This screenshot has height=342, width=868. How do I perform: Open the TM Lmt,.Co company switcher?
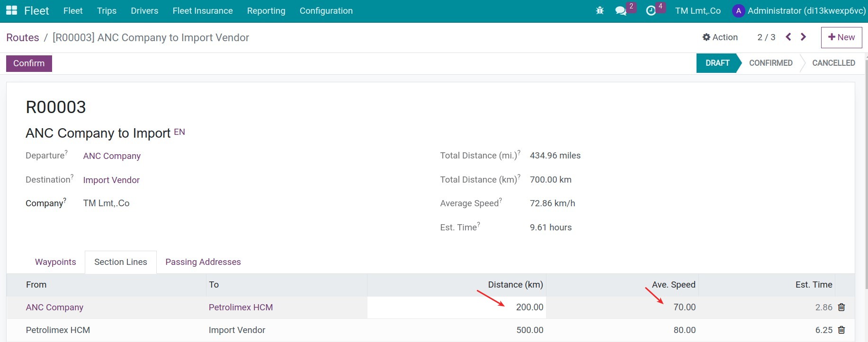pyautogui.click(x=698, y=11)
